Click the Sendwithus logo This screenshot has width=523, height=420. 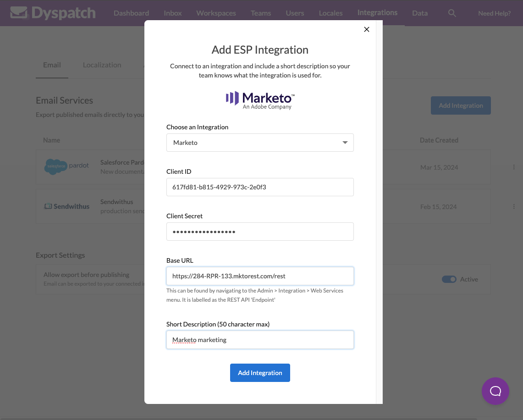pyautogui.click(x=67, y=206)
